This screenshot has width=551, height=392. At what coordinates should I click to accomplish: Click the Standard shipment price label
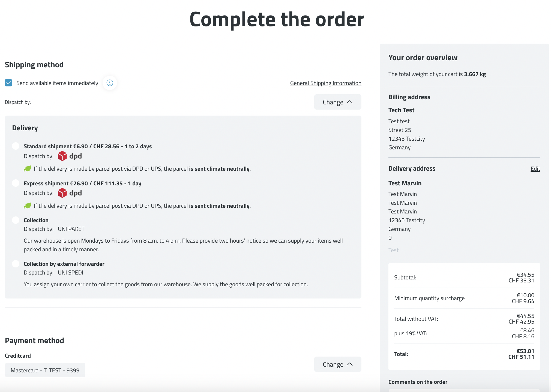(88, 146)
